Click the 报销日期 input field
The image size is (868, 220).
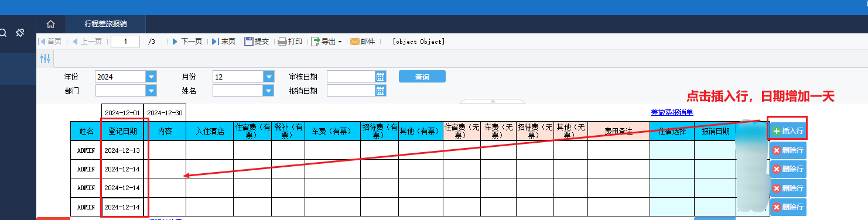tap(351, 91)
